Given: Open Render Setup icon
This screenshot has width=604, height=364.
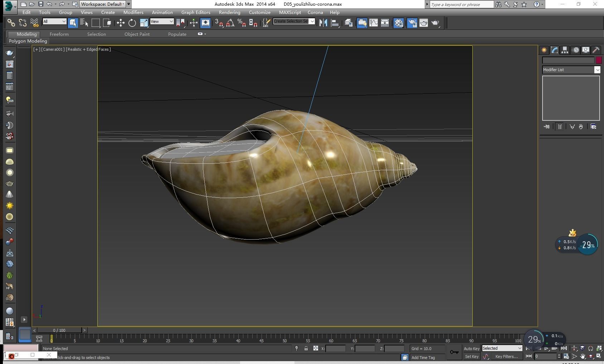Looking at the screenshot, I should pyautogui.click(x=412, y=23).
